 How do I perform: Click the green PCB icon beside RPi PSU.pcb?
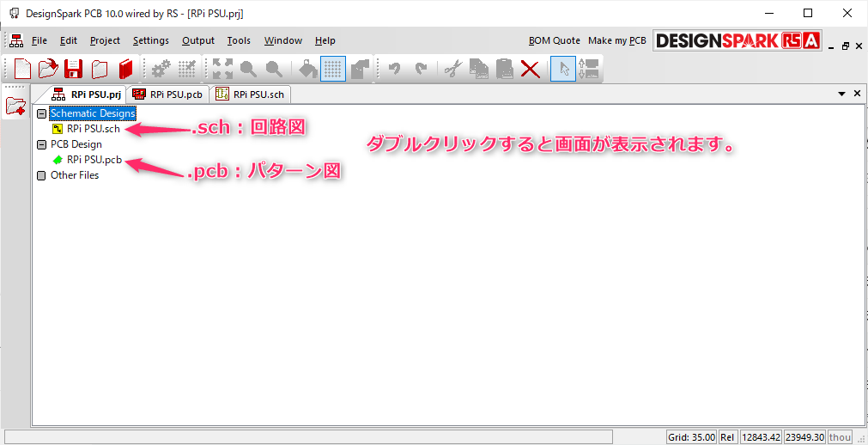tap(58, 160)
